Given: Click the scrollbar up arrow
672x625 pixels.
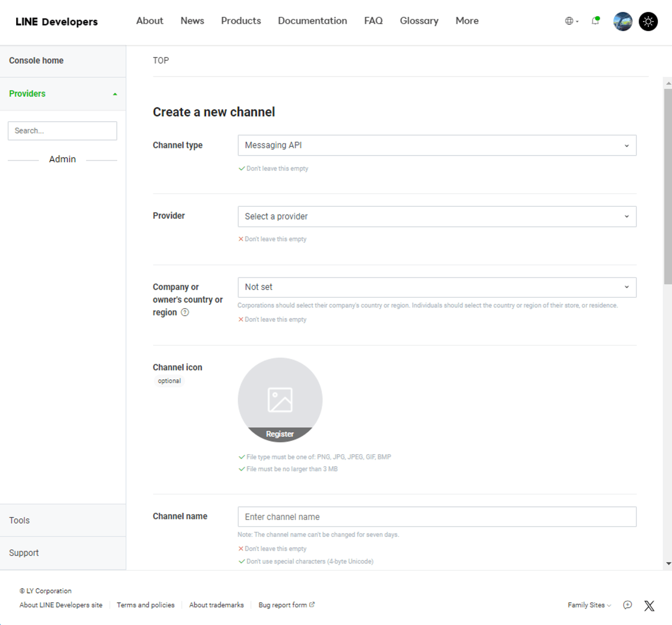Looking at the screenshot, I should click(x=668, y=83).
